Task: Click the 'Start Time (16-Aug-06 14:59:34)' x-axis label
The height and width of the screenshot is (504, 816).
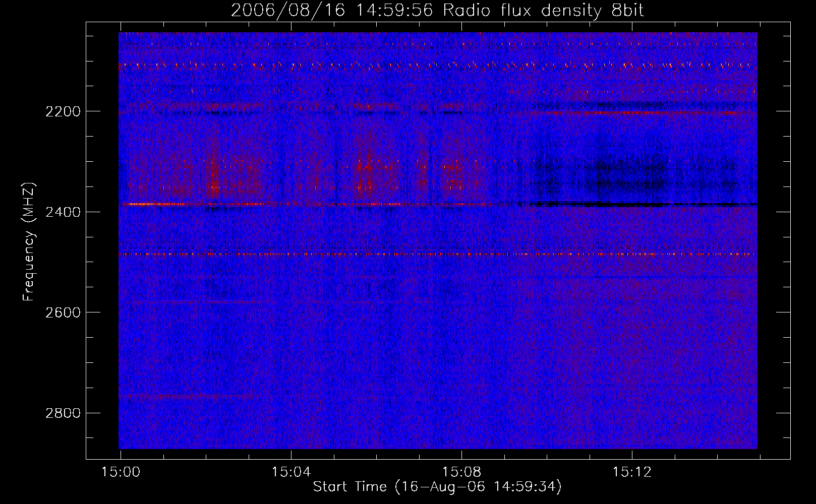Action: pos(437,487)
